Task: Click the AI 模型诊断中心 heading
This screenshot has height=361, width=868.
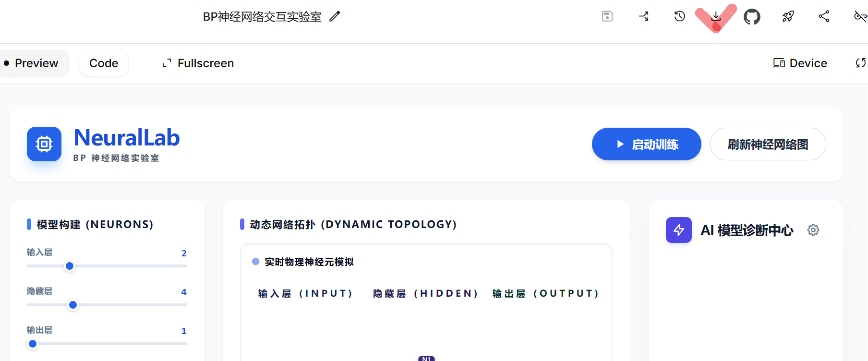Action: [x=747, y=230]
